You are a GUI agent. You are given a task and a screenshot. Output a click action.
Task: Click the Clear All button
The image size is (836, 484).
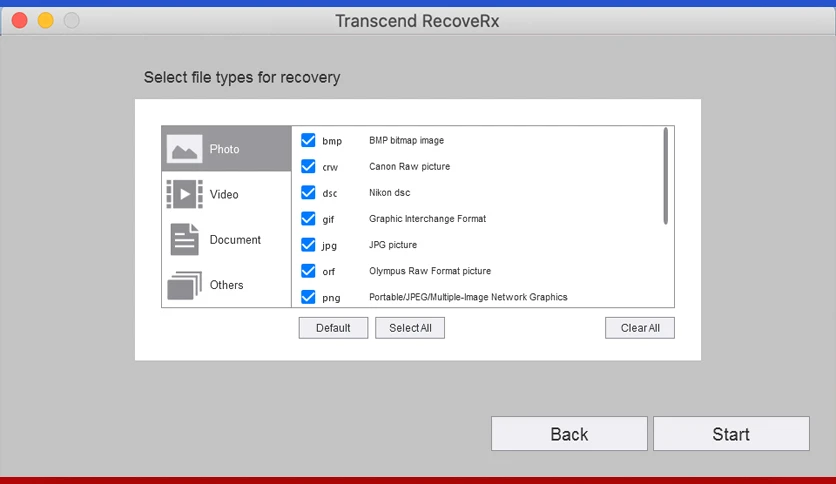(x=640, y=328)
